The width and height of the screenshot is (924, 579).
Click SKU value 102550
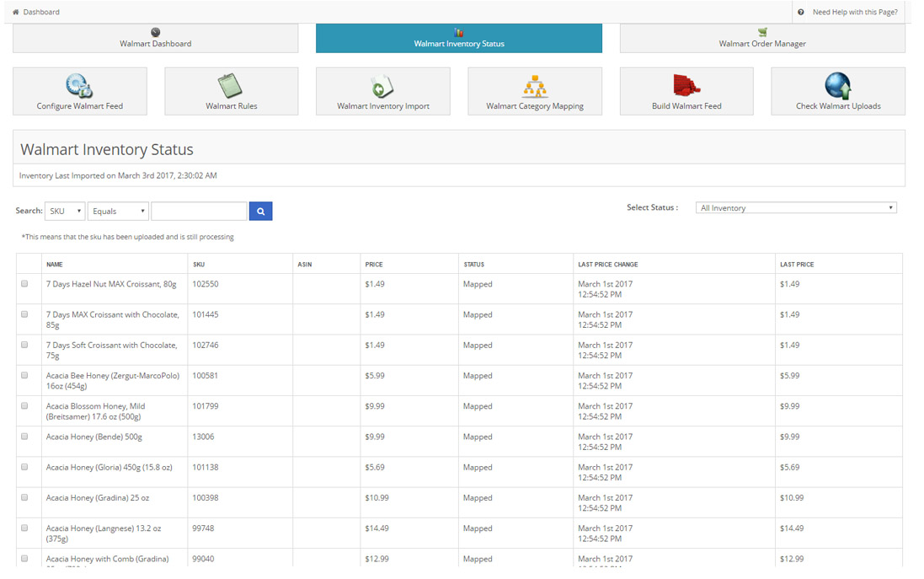tap(205, 284)
